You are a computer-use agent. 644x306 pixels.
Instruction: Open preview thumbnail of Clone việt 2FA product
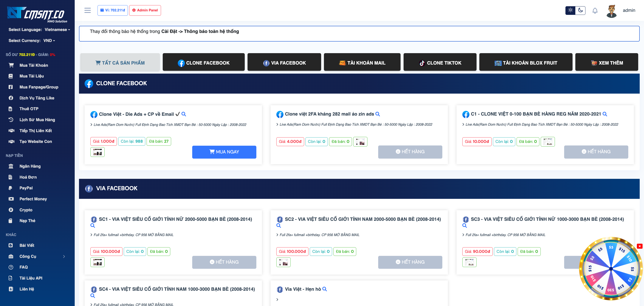tap(360, 142)
